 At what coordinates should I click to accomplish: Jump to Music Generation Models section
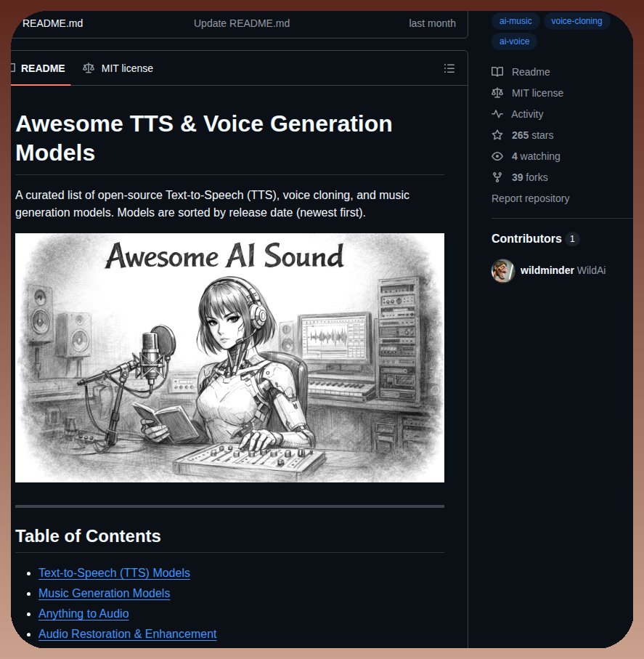click(104, 593)
